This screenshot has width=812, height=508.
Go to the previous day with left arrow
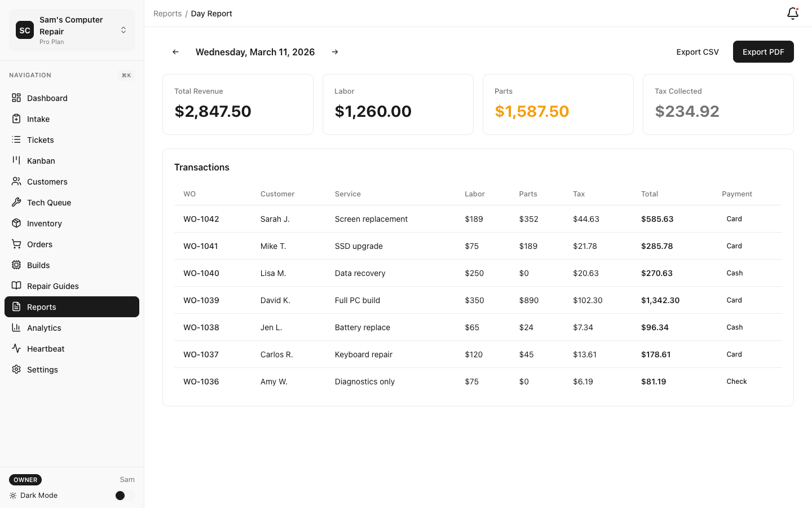175,51
